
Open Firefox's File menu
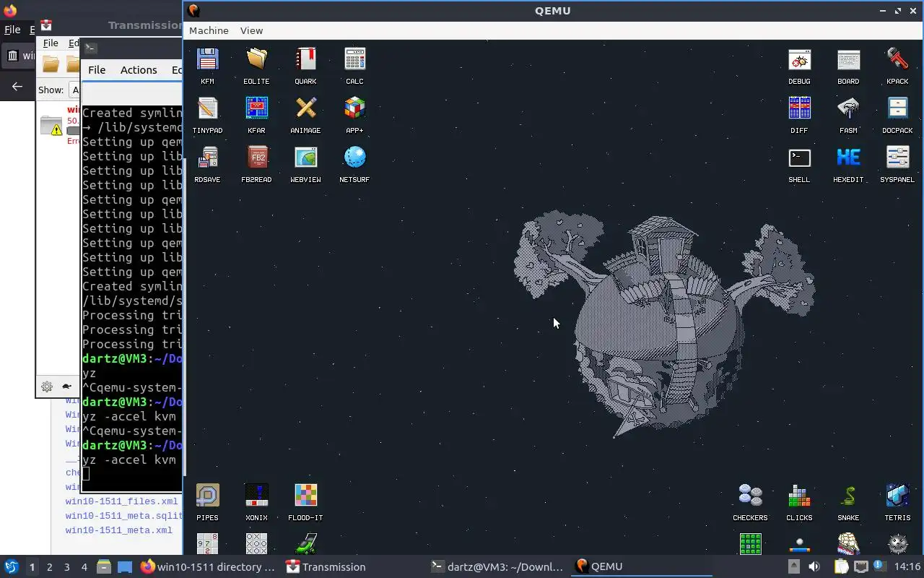point(12,30)
